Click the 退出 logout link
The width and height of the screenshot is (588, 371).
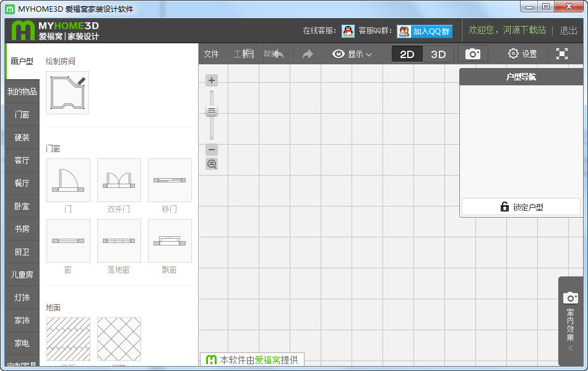tap(568, 30)
